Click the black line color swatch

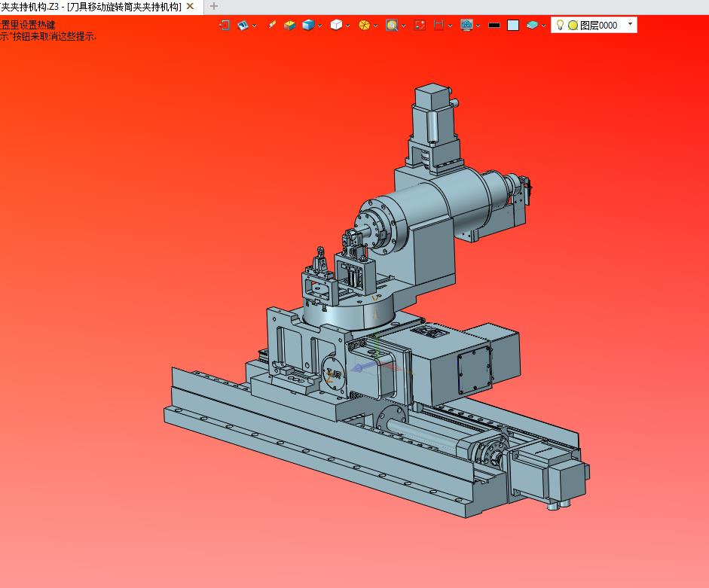pos(494,26)
